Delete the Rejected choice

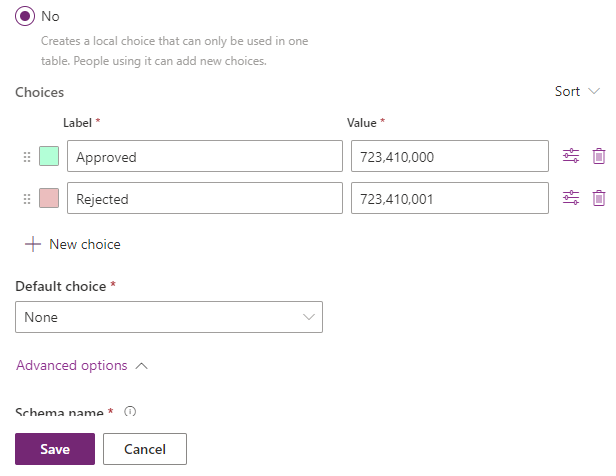[x=598, y=198]
